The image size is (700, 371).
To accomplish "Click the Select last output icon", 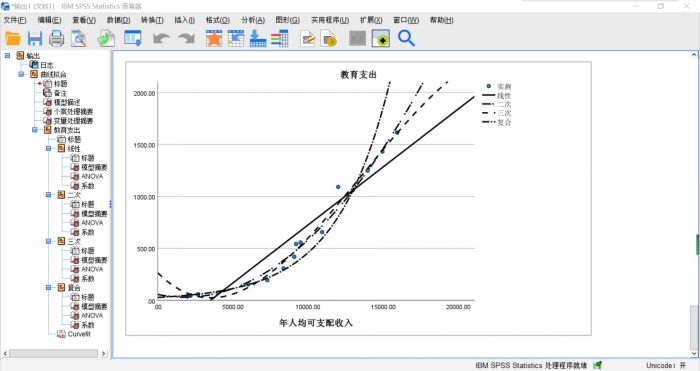I will 380,39.
